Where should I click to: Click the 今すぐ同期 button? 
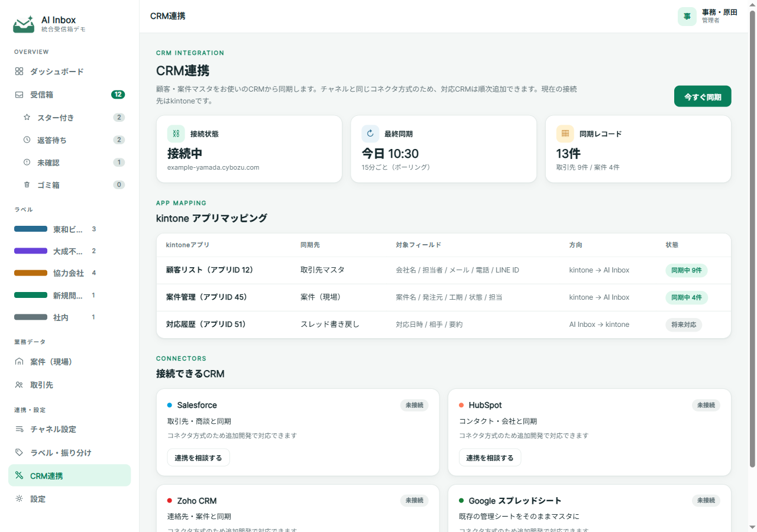703,96
